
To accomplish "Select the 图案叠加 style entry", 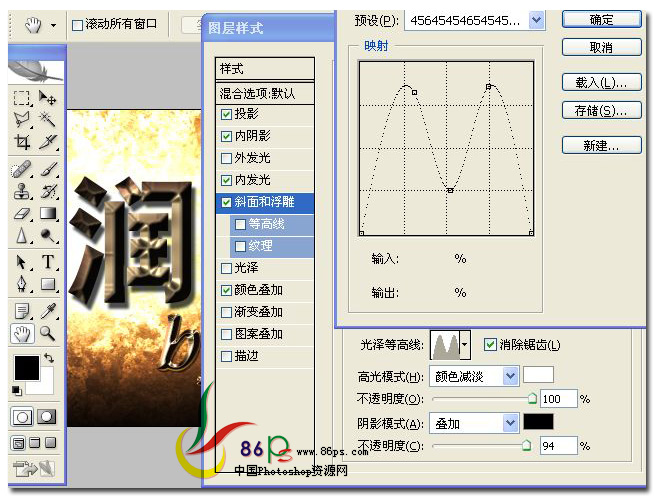I will (x=265, y=334).
